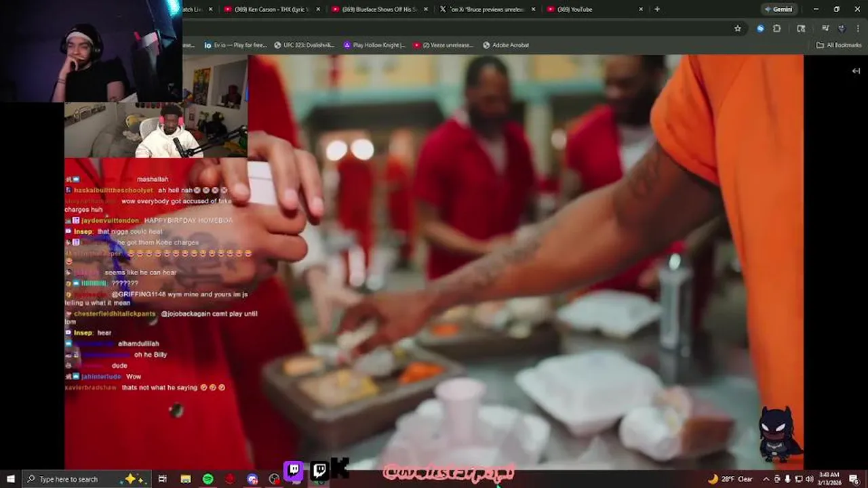Open the Play Hollow Knight bookmark
The height and width of the screenshot is (488, 868).
point(374,45)
